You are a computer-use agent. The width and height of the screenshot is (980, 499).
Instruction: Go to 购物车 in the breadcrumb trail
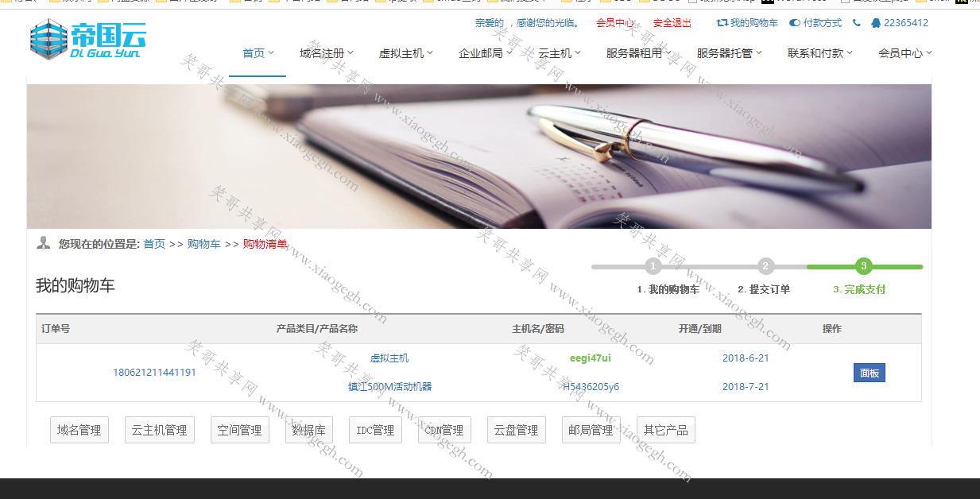(x=204, y=244)
